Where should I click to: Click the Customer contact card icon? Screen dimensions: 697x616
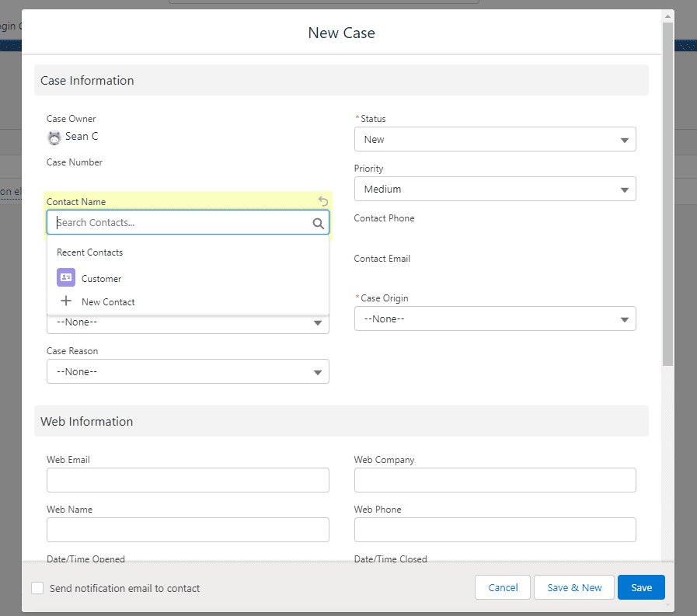coord(66,278)
